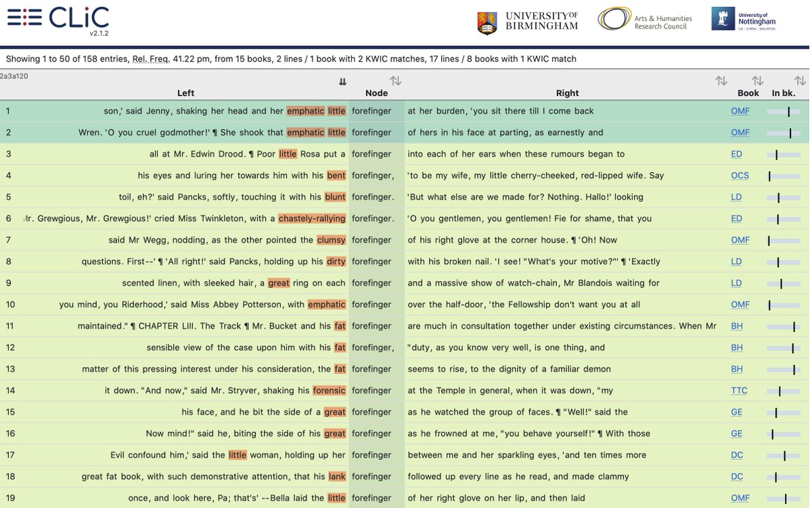Screen dimensions: 812x508
Task: Sort by Left column double-arrow icon
Action: (342, 81)
